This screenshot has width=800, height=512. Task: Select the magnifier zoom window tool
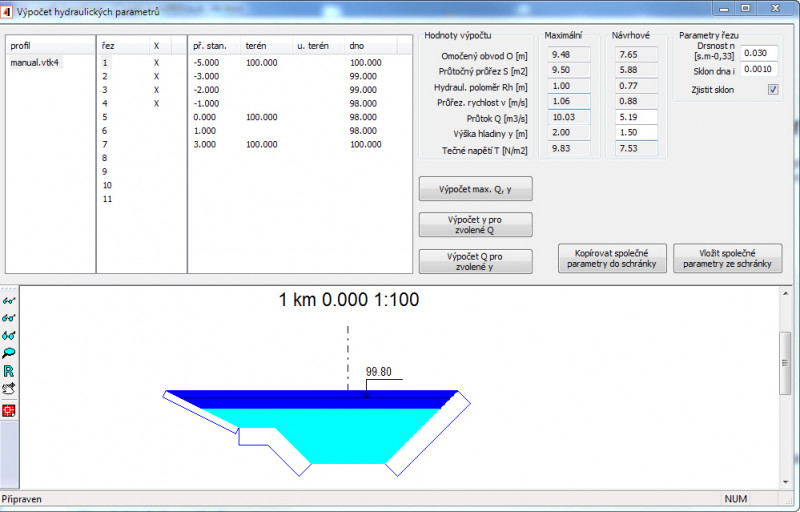pos(9,353)
